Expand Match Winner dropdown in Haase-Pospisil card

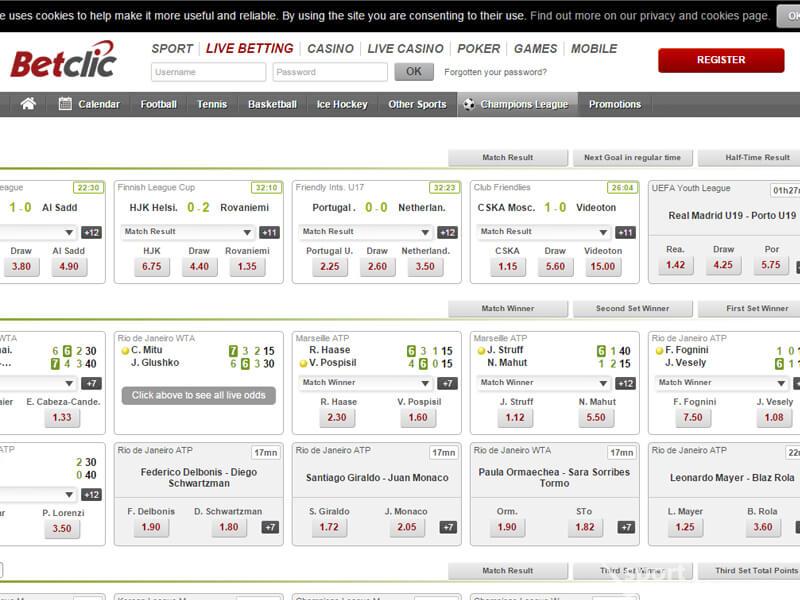click(x=366, y=383)
